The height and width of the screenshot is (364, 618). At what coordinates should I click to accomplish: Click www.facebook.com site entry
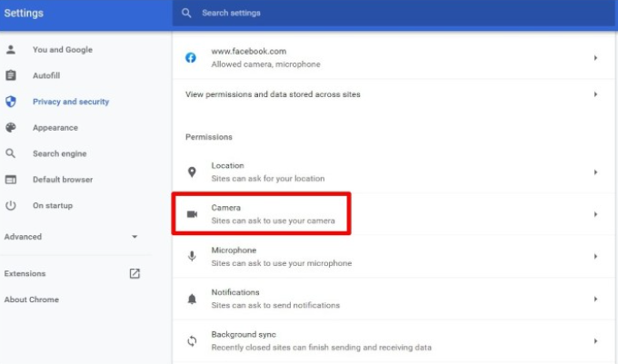click(249, 51)
